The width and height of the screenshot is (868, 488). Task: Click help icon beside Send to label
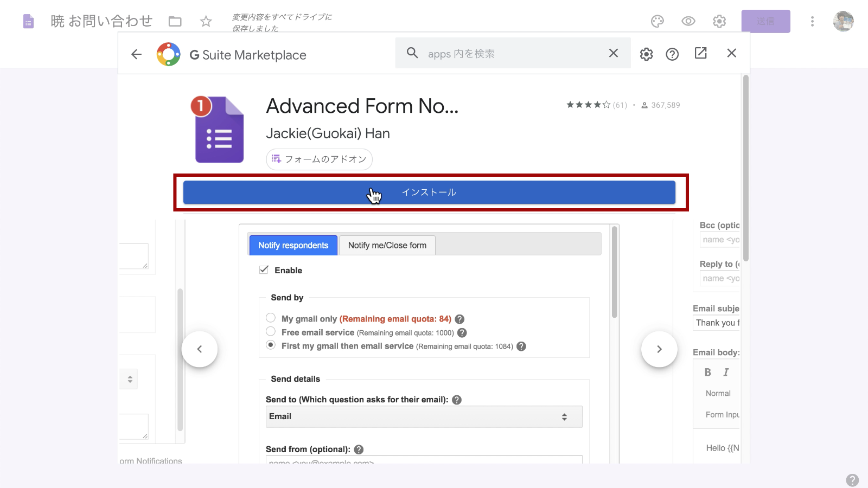[x=457, y=400]
